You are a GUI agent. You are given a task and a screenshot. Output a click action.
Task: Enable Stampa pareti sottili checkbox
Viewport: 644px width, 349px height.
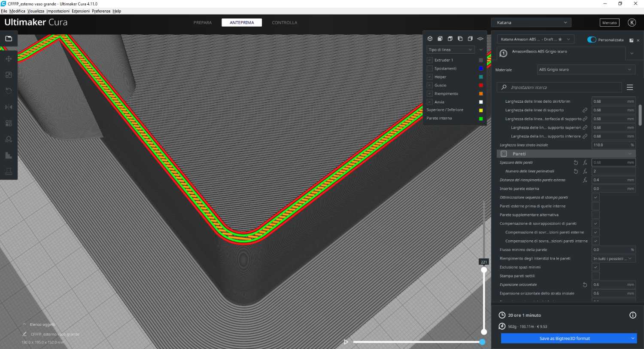pos(595,276)
